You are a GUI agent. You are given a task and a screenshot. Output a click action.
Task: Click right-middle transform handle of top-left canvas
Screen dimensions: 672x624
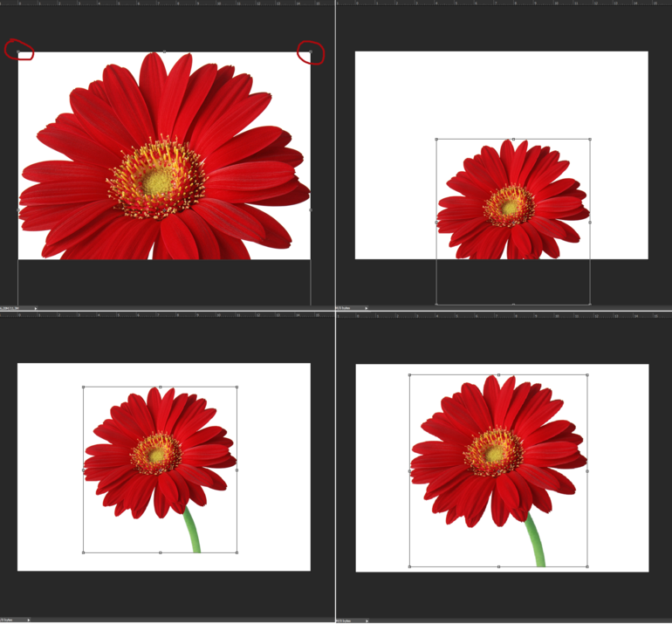tap(311, 209)
